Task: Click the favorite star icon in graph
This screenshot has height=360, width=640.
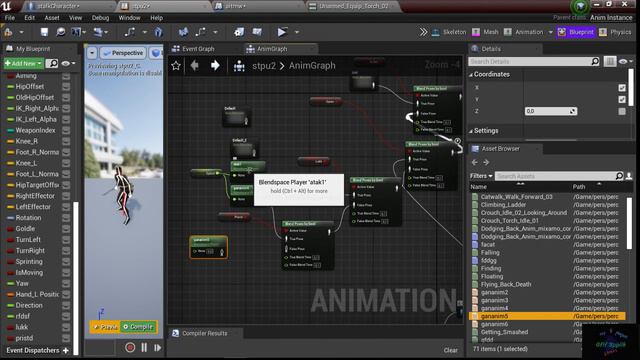Action: tap(176, 66)
